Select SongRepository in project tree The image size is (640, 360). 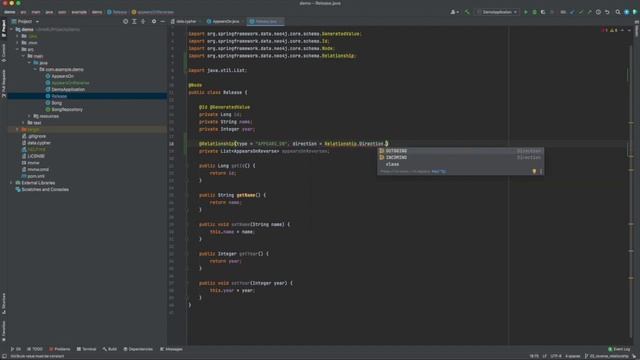(67, 109)
